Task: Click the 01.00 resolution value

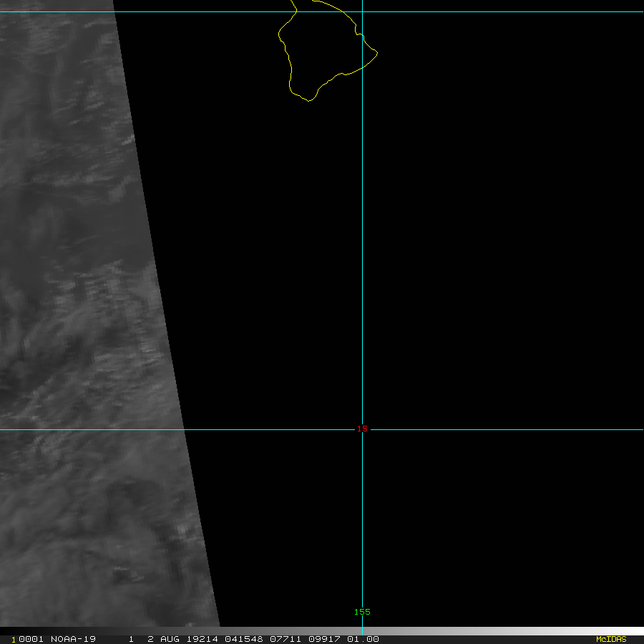Action: click(x=362, y=639)
